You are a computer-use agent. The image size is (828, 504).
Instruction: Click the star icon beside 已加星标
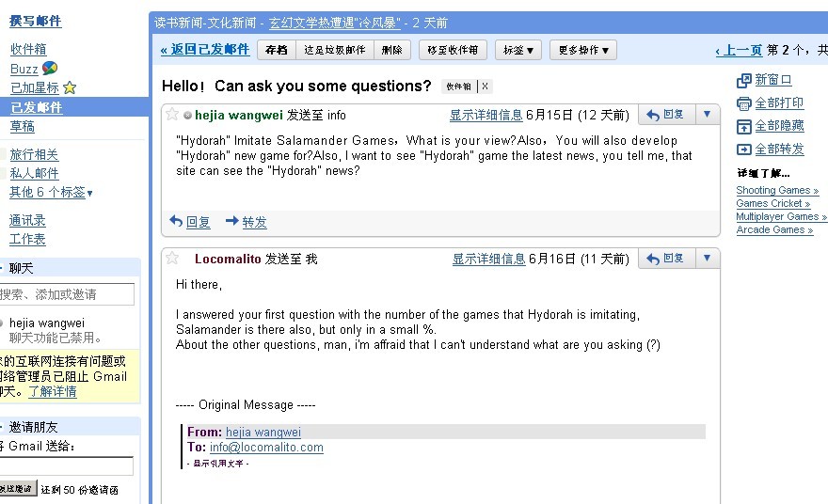[x=70, y=87]
